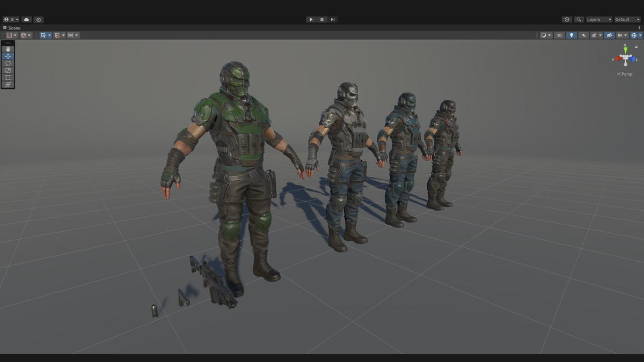Open the Default layout dropdown

point(626,19)
